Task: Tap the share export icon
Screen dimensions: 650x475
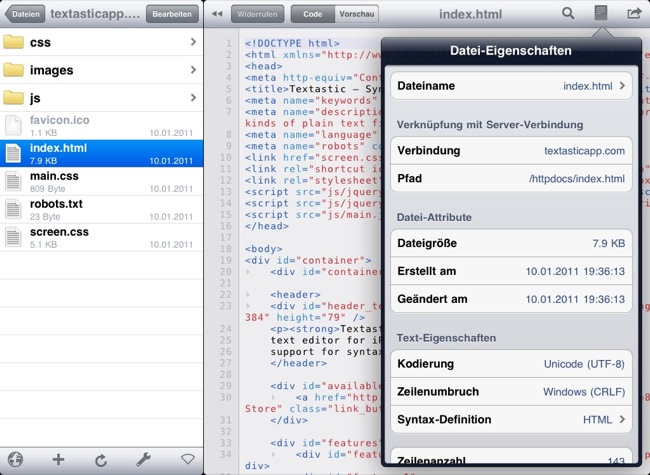Action: pos(633,14)
